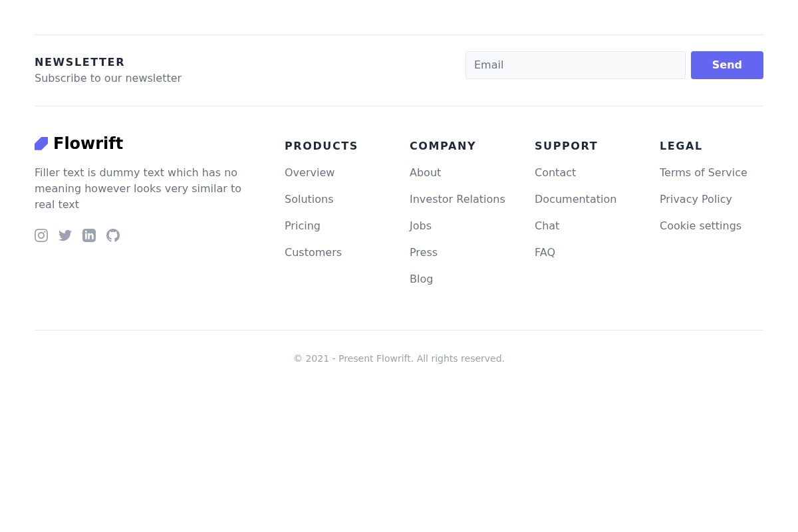Open the Jobs page link
Image resolution: width=798 pixels, height=532 pixels.
point(420,225)
